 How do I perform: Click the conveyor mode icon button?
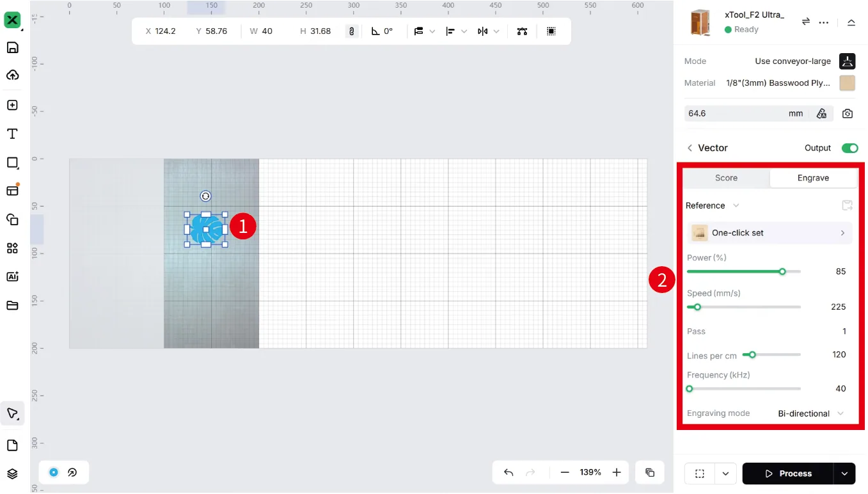click(848, 61)
